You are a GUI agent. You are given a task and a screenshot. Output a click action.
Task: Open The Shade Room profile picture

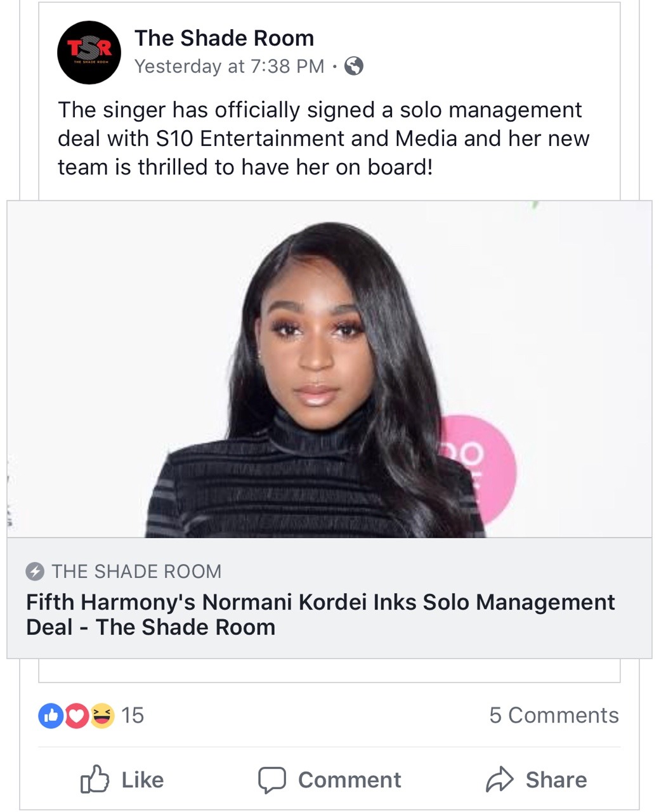coord(89,53)
